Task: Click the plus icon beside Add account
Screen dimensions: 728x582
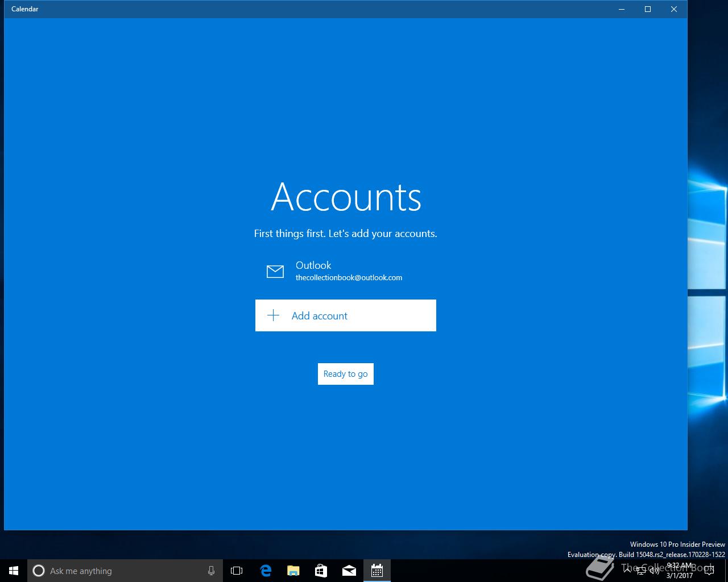Action: point(274,315)
